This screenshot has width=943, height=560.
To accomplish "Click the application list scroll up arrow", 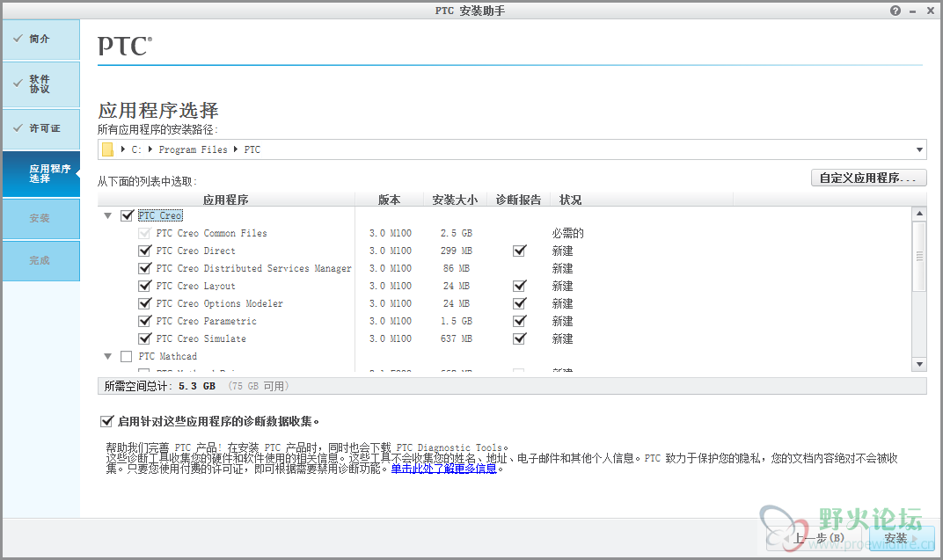I will pyautogui.click(x=919, y=214).
